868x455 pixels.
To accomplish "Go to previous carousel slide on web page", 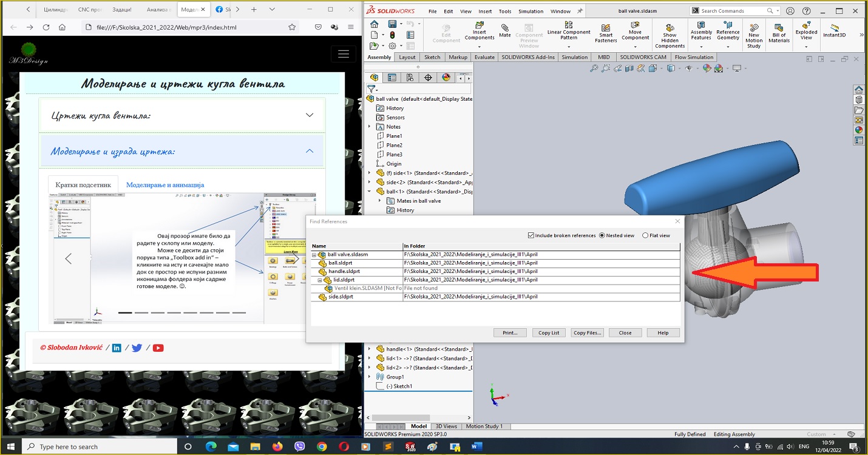I will point(68,258).
